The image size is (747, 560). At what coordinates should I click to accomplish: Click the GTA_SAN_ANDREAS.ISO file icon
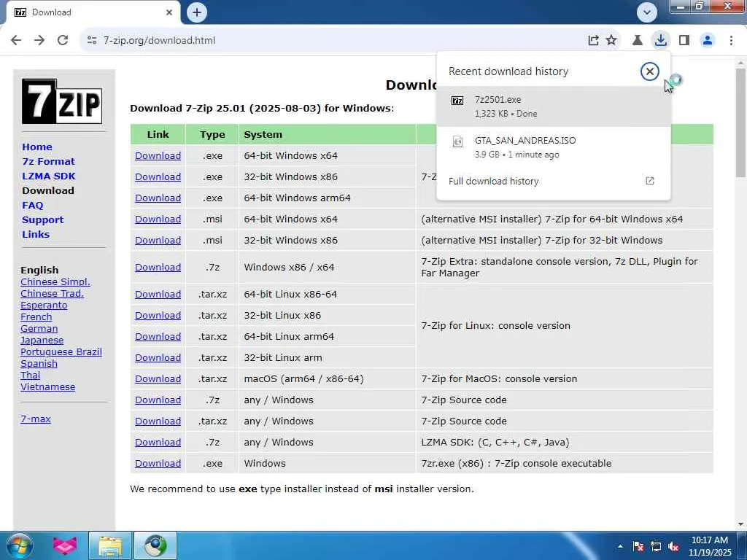(457, 141)
